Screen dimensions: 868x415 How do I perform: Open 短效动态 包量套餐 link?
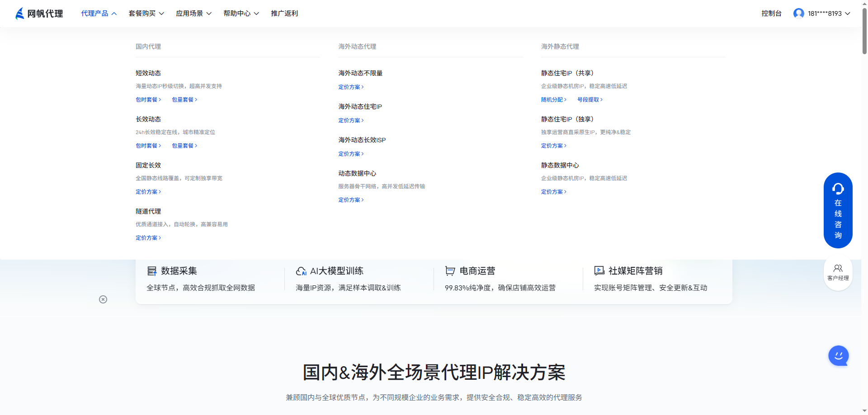184,100
